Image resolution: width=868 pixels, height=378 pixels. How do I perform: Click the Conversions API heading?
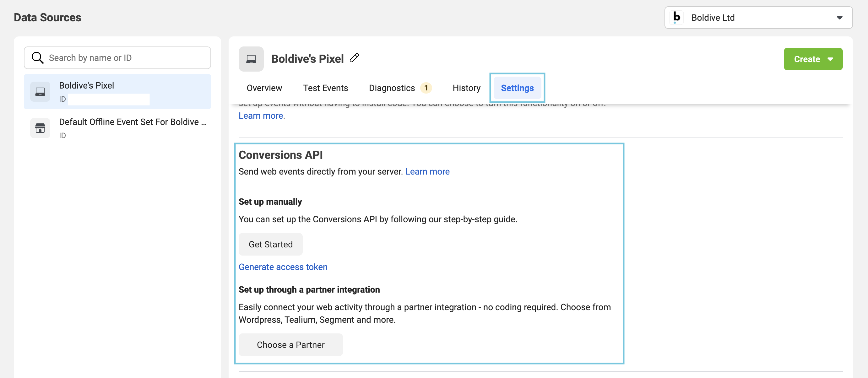click(280, 155)
